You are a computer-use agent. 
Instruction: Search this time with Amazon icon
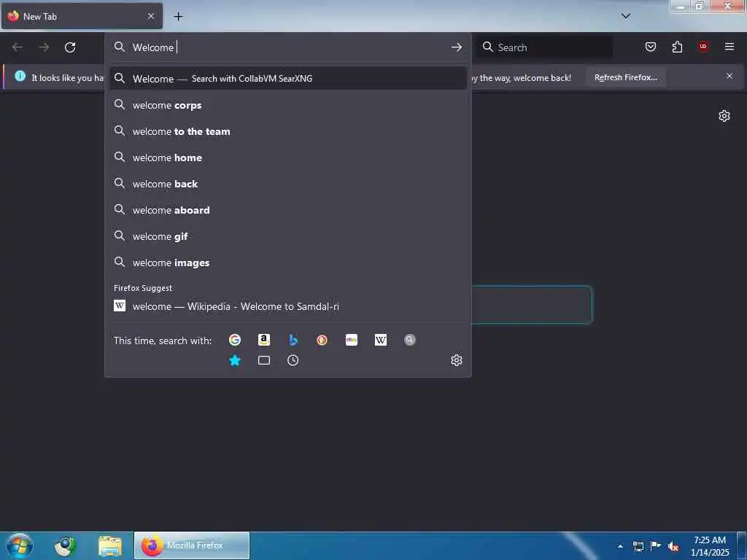[264, 340]
